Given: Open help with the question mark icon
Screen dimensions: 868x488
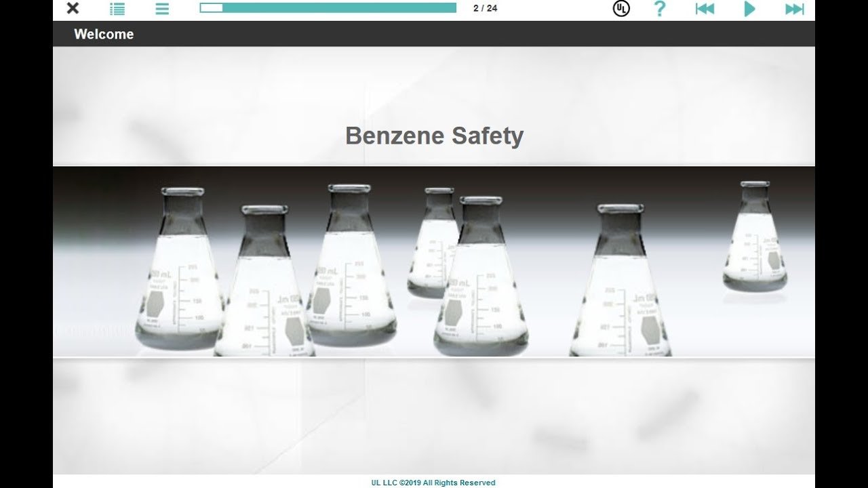Looking at the screenshot, I should (659, 9).
